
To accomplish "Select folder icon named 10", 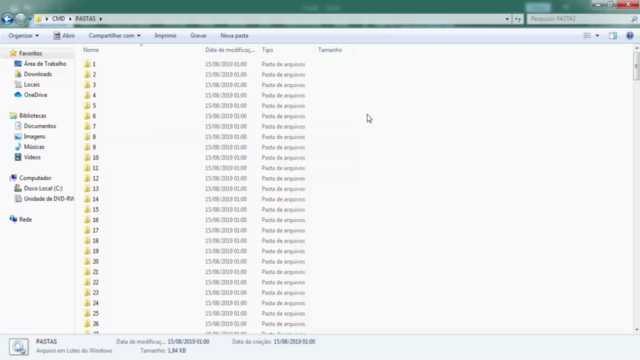I will point(87,158).
